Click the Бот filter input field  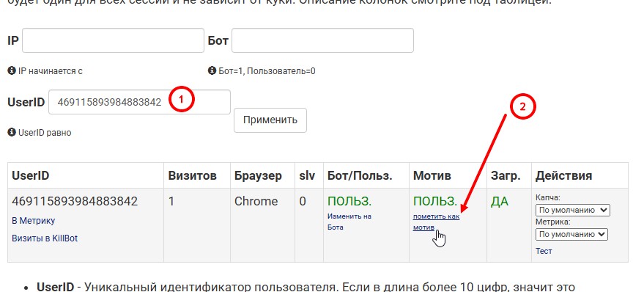(x=322, y=40)
